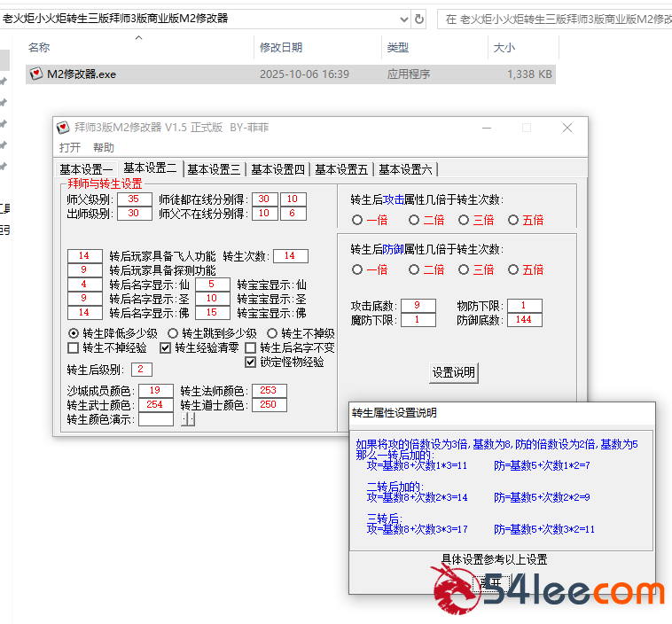Screen dimensions: 672x624
Task: Expand the address bar history dropdown arrow
Action: [x=404, y=18]
